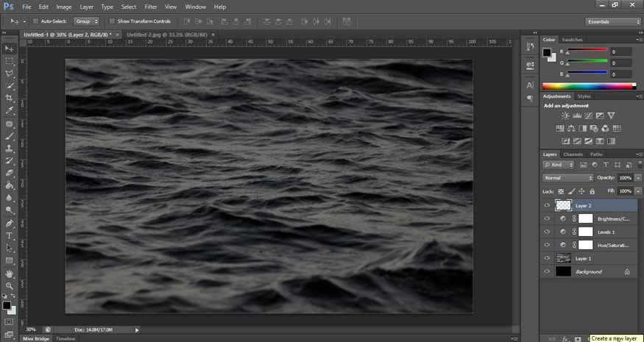644x342 pixels.
Task: Select the Paint Bucket tool
Action: point(9,185)
